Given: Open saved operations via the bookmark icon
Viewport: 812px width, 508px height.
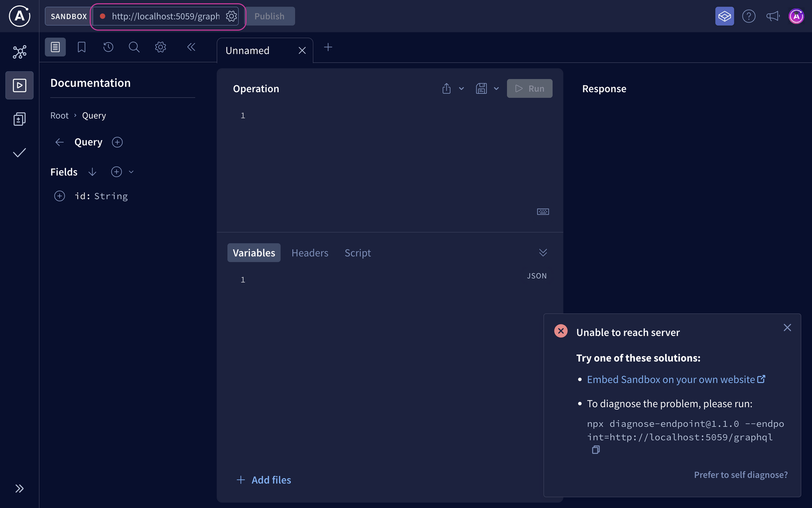Looking at the screenshot, I should [81, 47].
